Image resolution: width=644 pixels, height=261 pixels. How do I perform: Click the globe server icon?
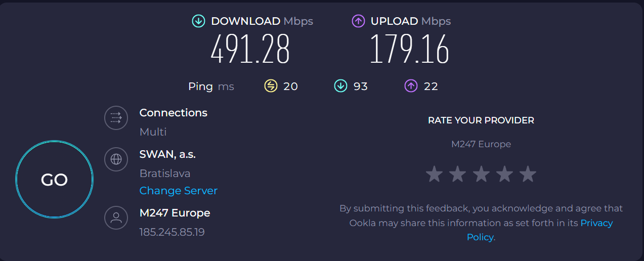coord(116,159)
